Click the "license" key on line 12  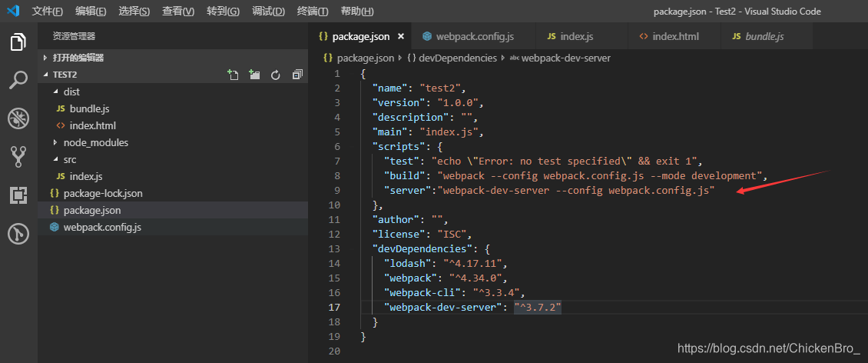[399, 234]
